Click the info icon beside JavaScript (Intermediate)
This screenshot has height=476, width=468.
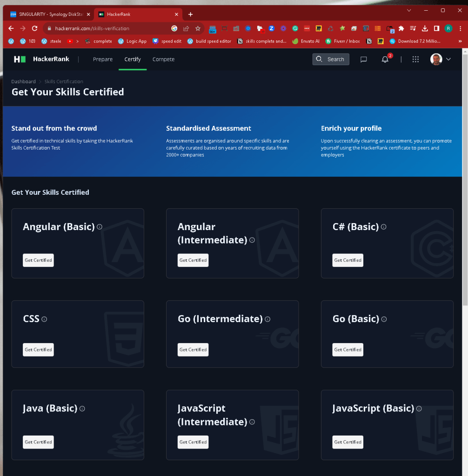[252, 422]
